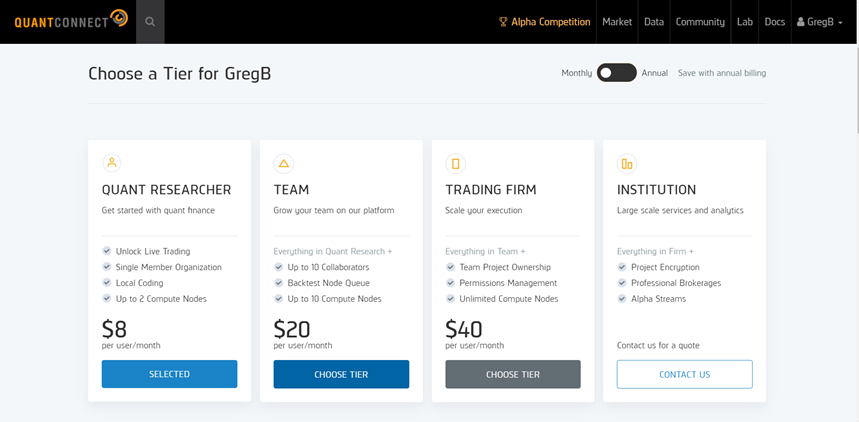Click the Team triangle icon

pos(283,163)
